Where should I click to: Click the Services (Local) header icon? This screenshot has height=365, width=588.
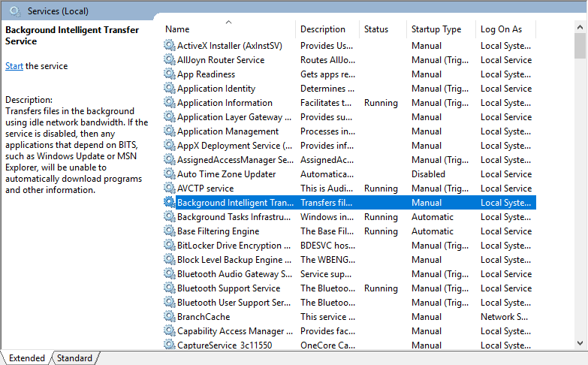click(x=15, y=11)
